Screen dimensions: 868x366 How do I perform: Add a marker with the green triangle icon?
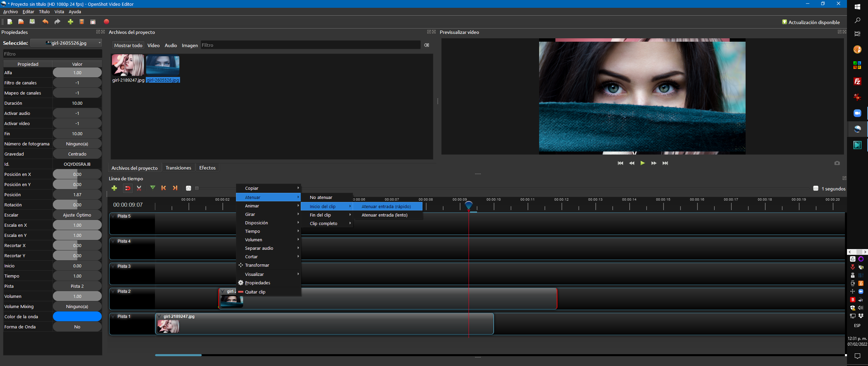(x=153, y=188)
